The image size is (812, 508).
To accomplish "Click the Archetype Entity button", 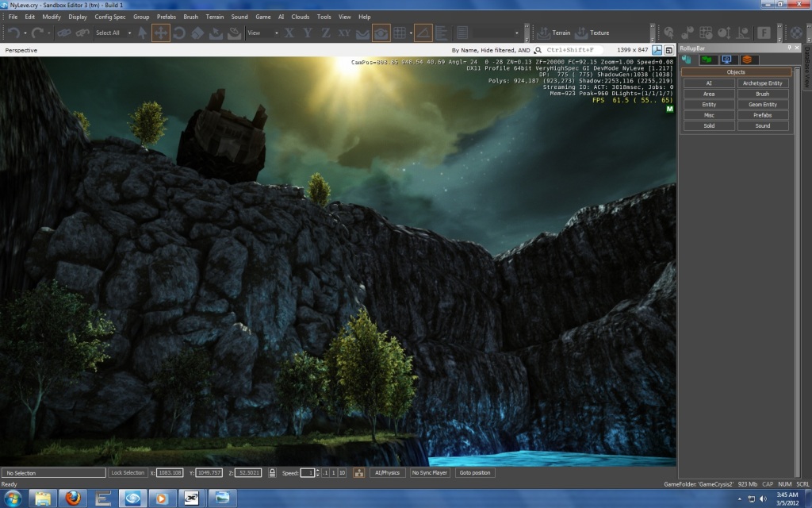I will 762,83.
